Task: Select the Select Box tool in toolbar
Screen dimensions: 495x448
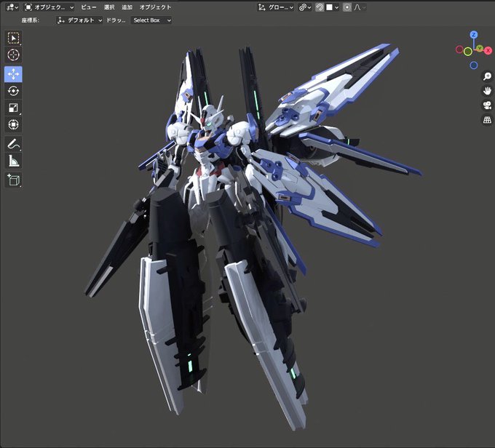Action: pos(13,38)
